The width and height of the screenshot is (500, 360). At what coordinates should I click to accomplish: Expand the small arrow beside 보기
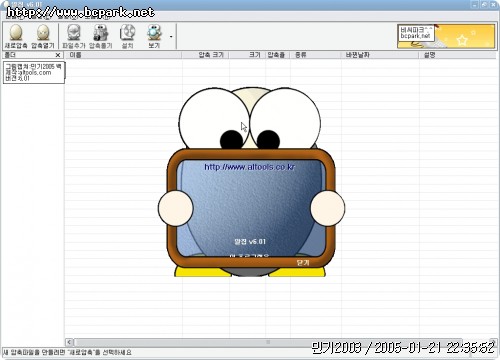coord(171,36)
